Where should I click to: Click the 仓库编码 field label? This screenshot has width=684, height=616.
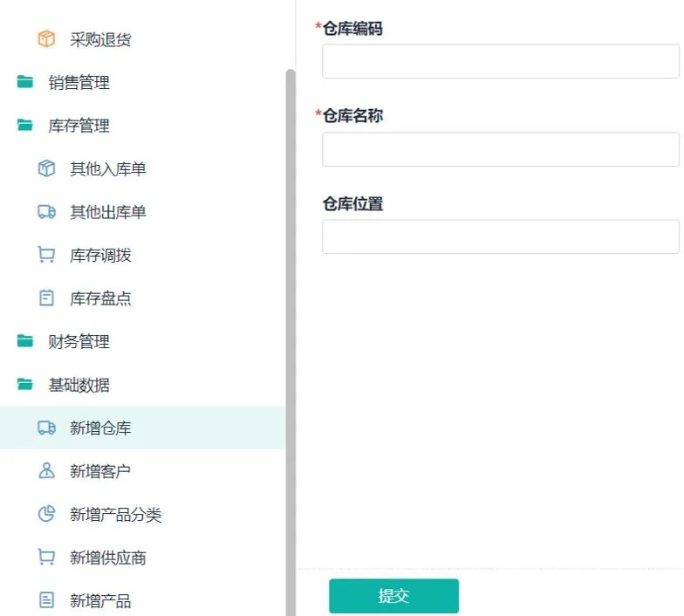tap(352, 28)
